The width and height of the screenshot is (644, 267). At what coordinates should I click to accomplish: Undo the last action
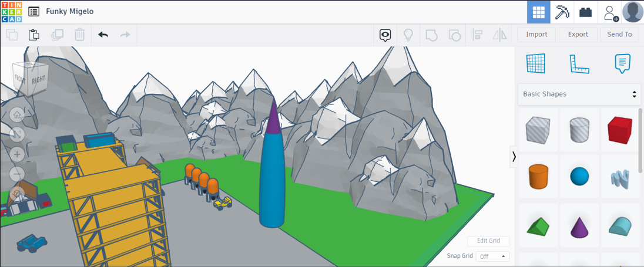click(x=103, y=35)
